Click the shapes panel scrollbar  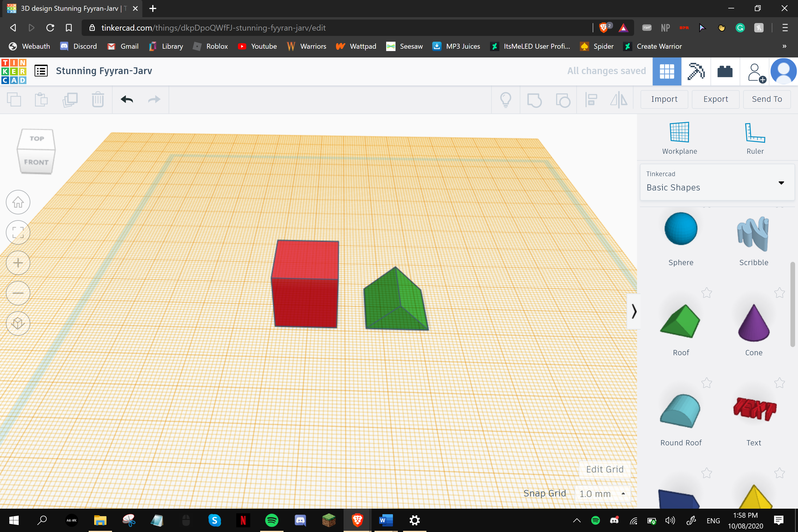(x=792, y=304)
